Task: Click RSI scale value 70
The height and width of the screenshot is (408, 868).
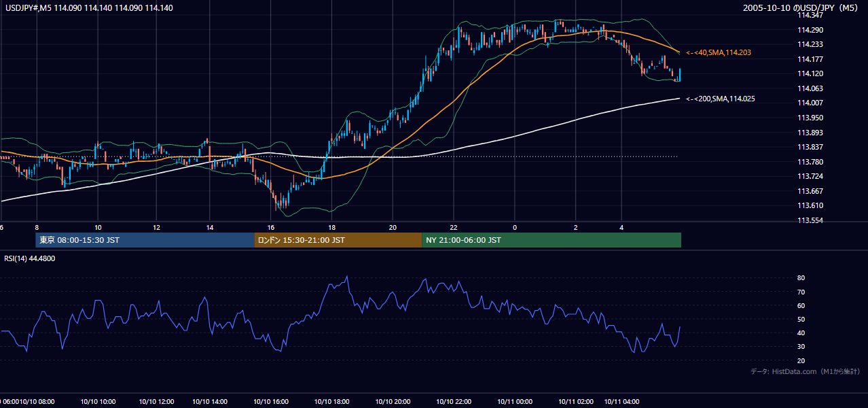Action: [x=801, y=292]
